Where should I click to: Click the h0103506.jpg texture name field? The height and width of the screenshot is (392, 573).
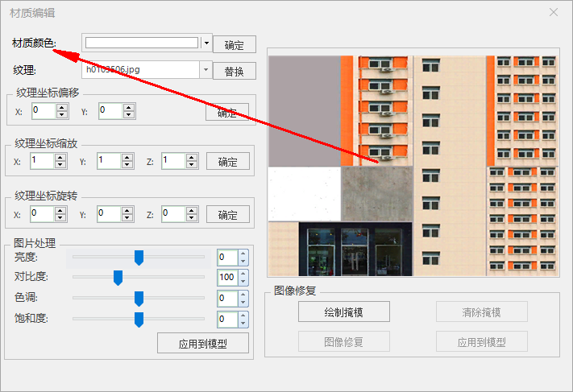[x=141, y=69]
